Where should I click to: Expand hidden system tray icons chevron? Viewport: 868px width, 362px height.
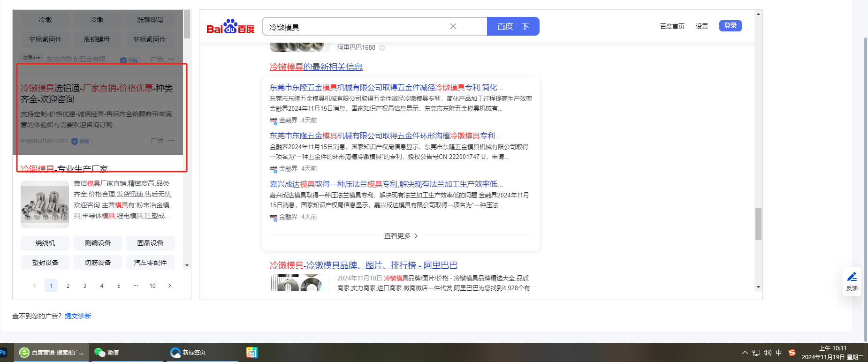click(x=745, y=353)
